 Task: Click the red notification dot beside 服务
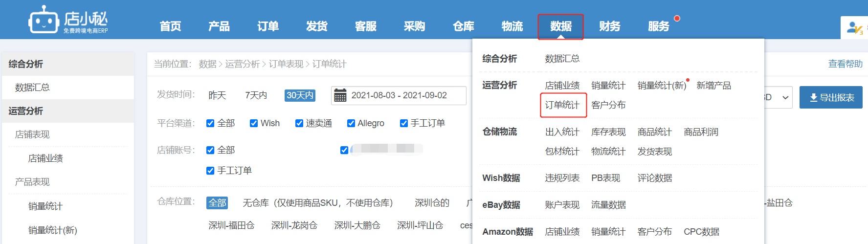677,19
